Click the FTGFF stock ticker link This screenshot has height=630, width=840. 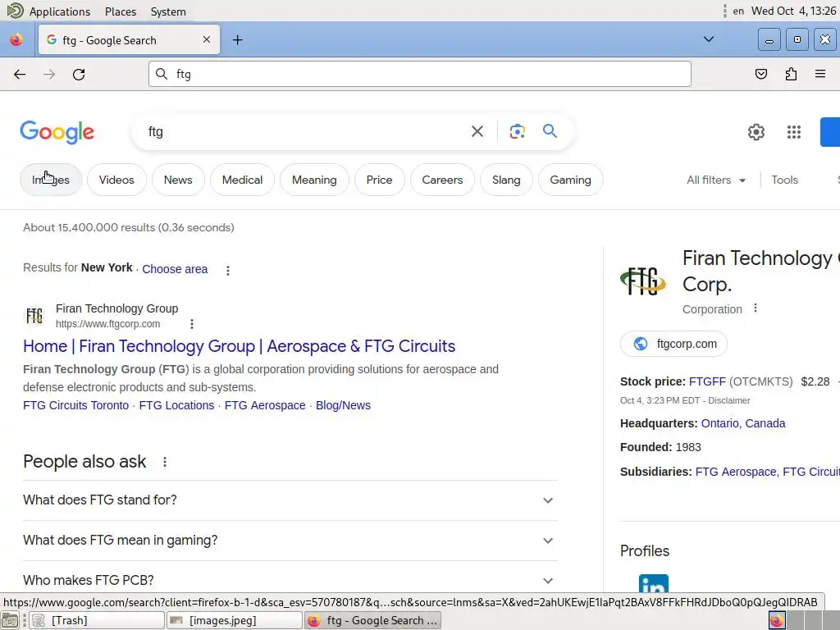tap(707, 381)
